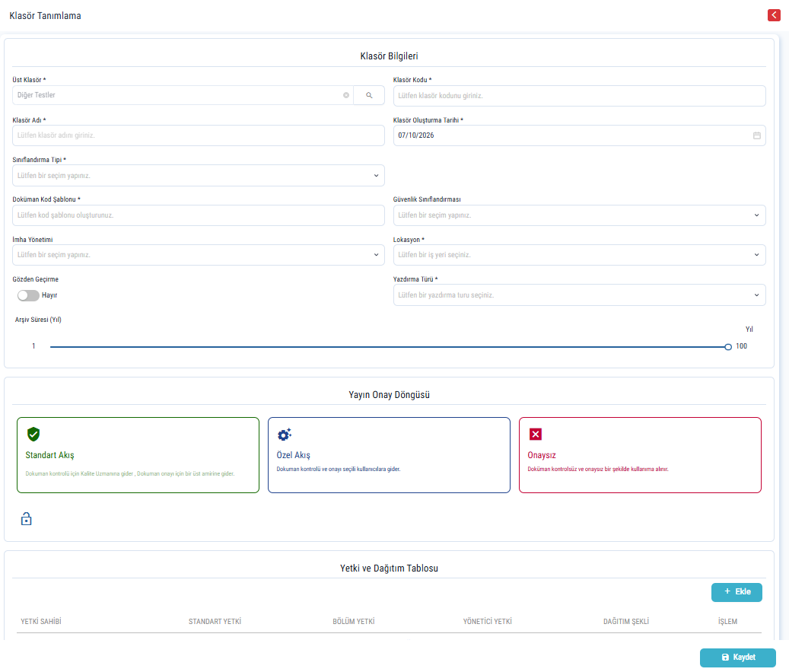Image resolution: width=789 pixels, height=672 pixels.
Task: Clear the Üst Klasör selection with x icon
Action: pos(346,95)
